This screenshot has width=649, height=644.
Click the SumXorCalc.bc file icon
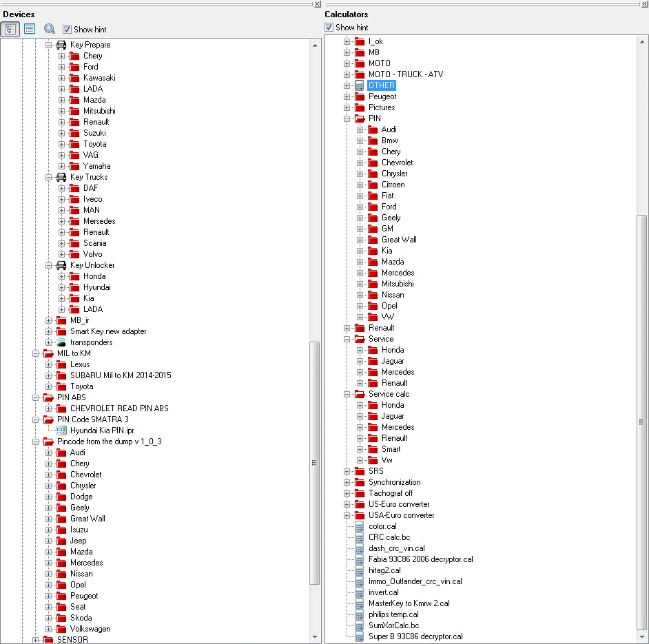point(359,625)
